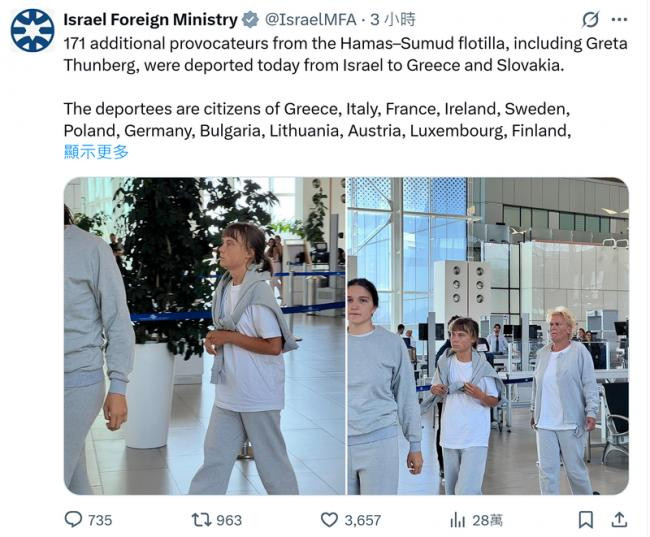Click the blue verified badge
Image resolution: width=650 pixels, height=537 pixels.
click(x=250, y=19)
